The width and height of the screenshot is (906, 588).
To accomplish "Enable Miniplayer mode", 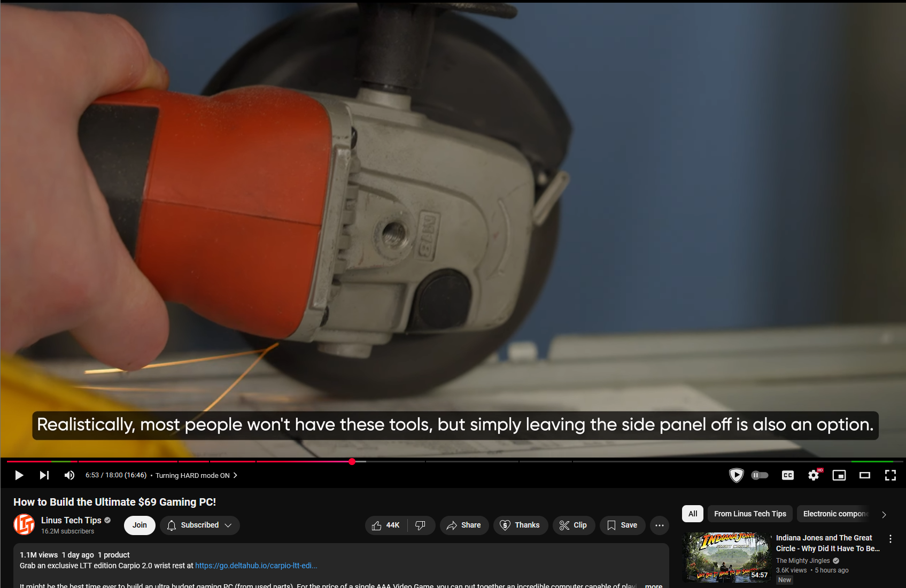I will 839,475.
